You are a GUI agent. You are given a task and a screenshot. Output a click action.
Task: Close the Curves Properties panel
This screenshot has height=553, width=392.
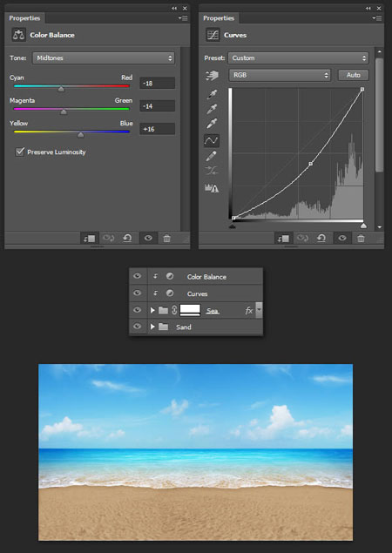pos(379,8)
